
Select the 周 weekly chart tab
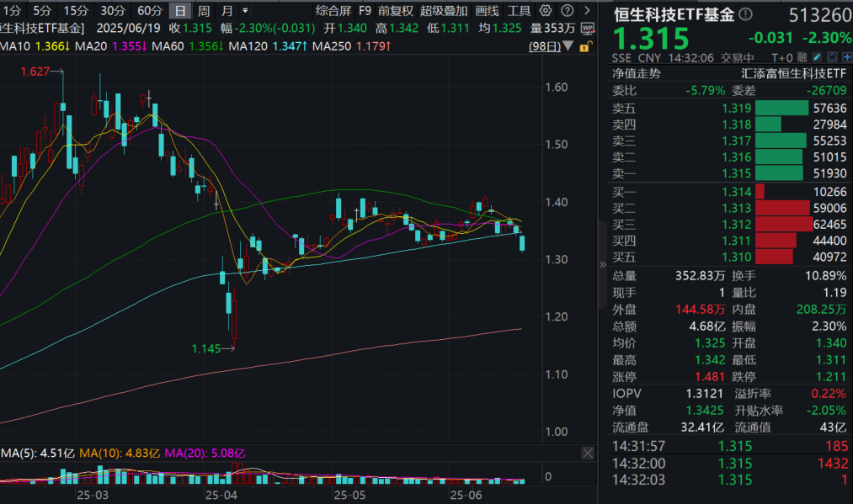[204, 11]
